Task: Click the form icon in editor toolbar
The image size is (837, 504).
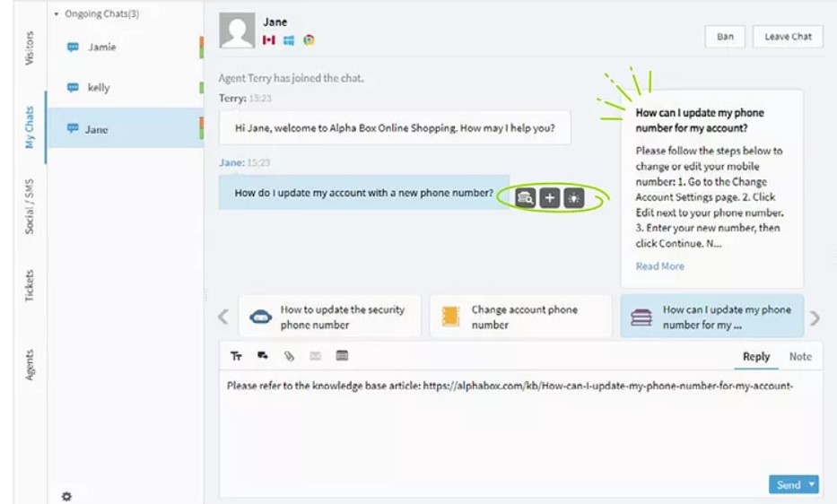Action: tap(342, 355)
